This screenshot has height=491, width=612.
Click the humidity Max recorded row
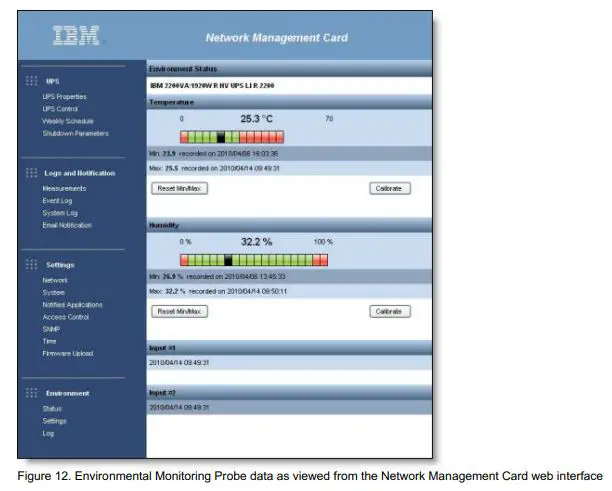tap(289, 291)
